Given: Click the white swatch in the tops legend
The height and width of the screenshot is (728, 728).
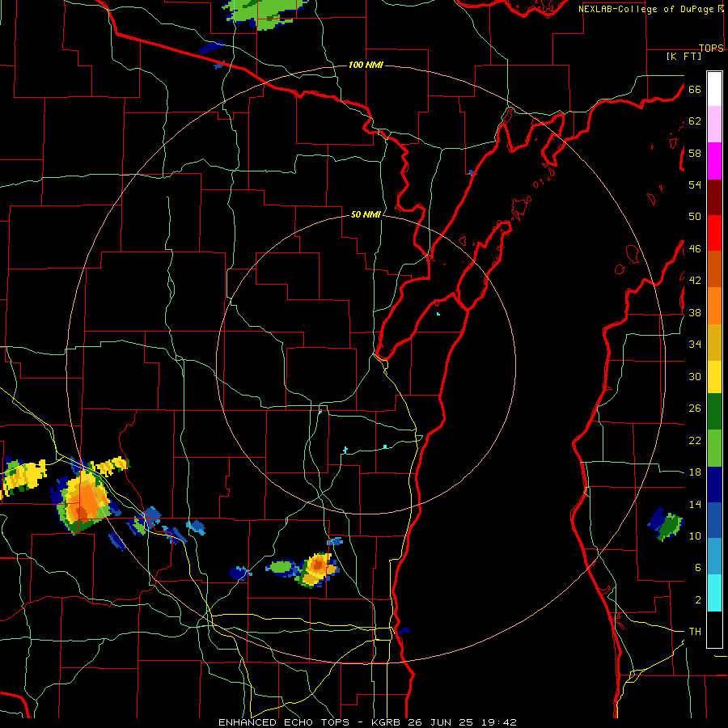Looking at the screenshot, I should tap(714, 89).
